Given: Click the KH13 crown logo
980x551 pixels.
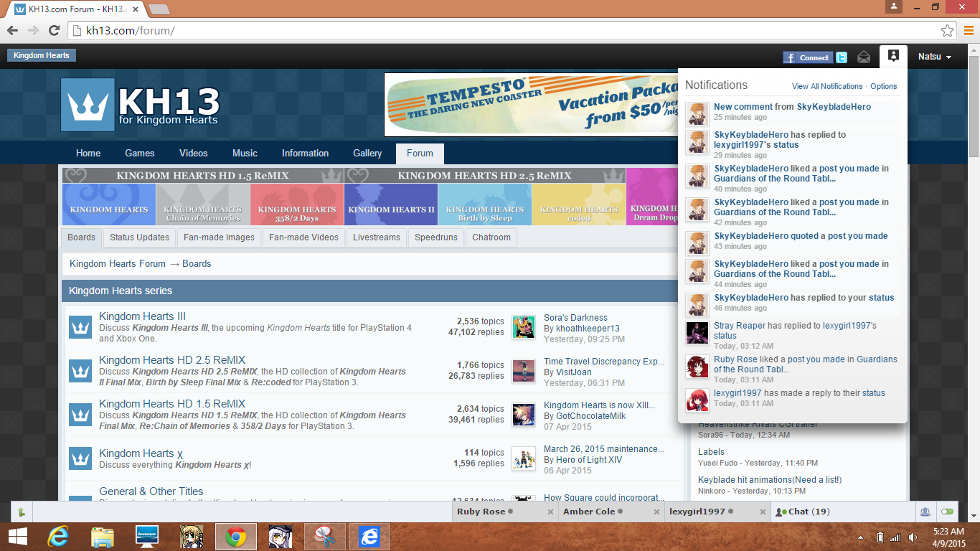Looking at the screenshot, I should point(88,105).
